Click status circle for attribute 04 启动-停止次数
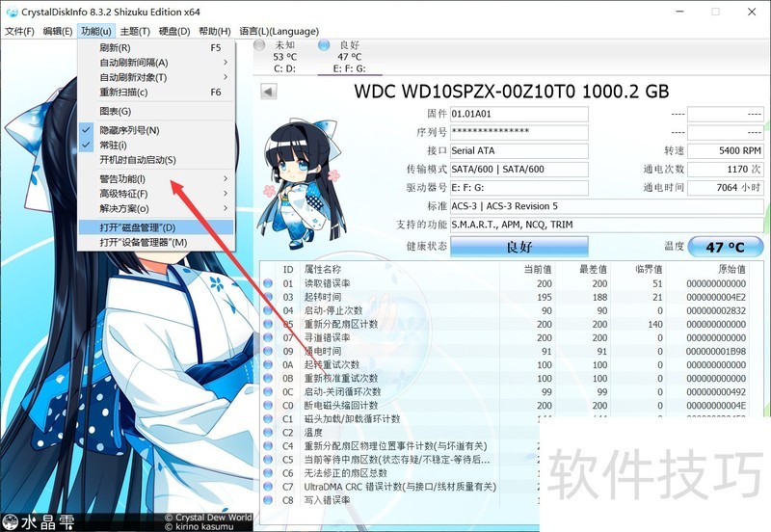Viewport: 771px width, 532px height. pyautogui.click(x=268, y=310)
